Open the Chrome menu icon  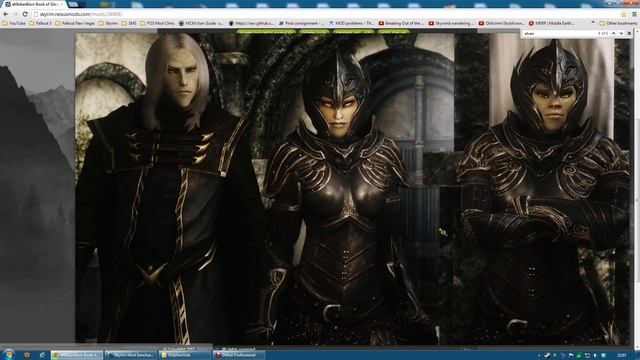point(634,14)
